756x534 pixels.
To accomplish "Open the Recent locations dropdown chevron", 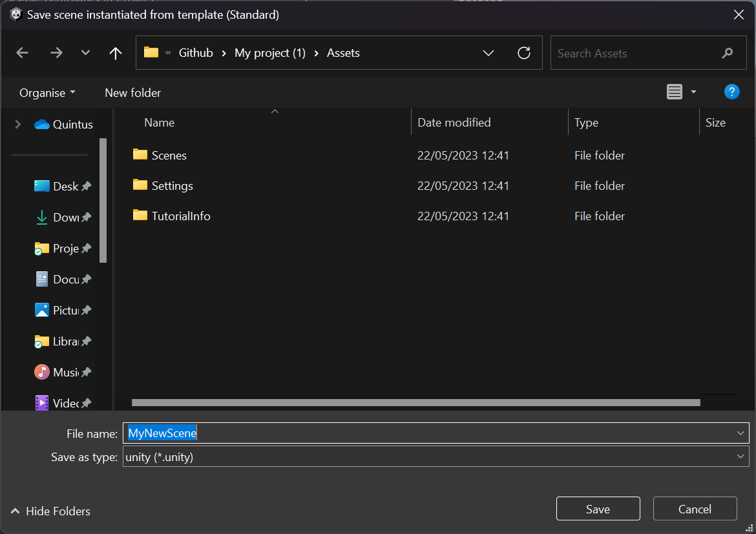I will [x=85, y=53].
